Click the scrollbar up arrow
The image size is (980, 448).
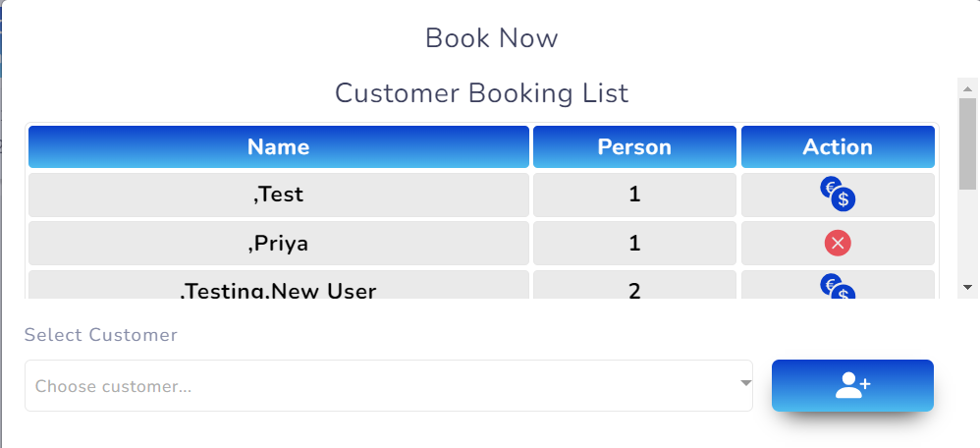[x=967, y=89]
